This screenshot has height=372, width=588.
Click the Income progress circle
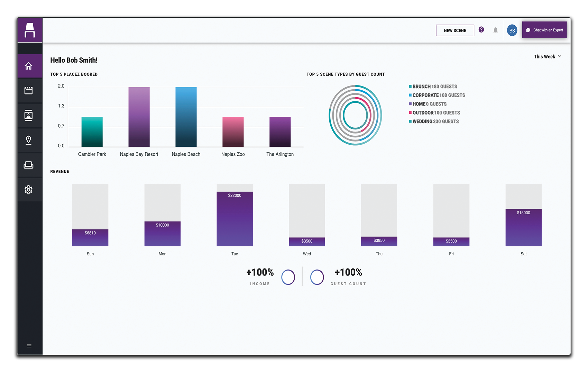[x=288, y=277]
